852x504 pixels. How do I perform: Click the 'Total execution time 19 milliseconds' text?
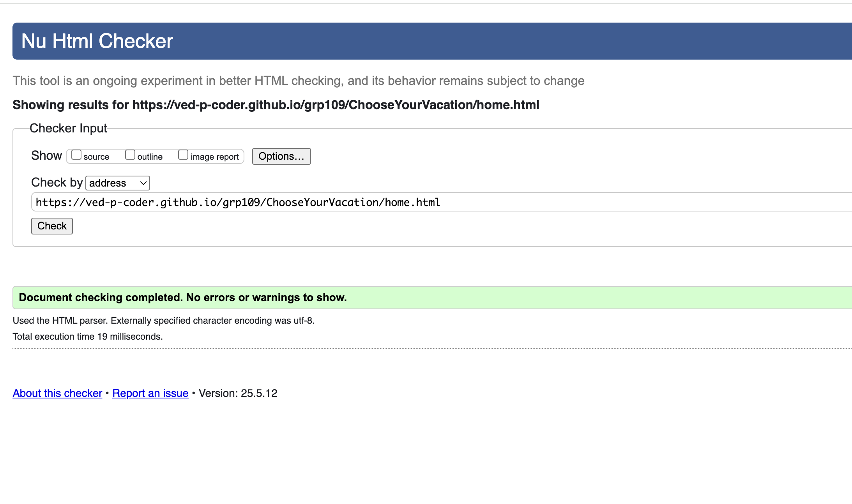coord(88,337)
